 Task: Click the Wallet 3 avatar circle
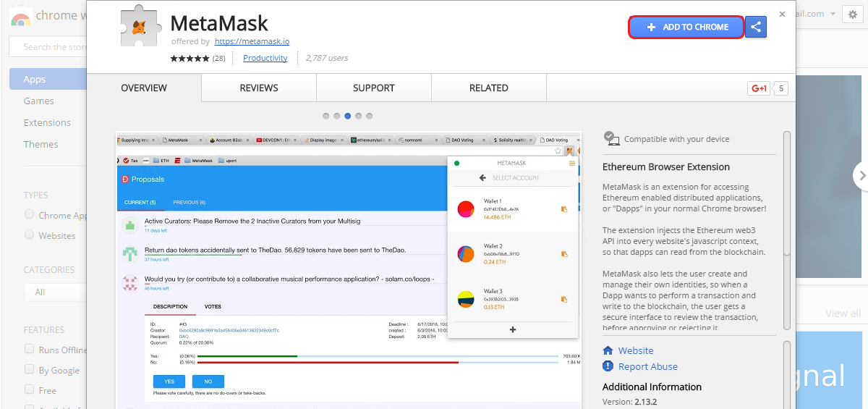click(466, 299)
